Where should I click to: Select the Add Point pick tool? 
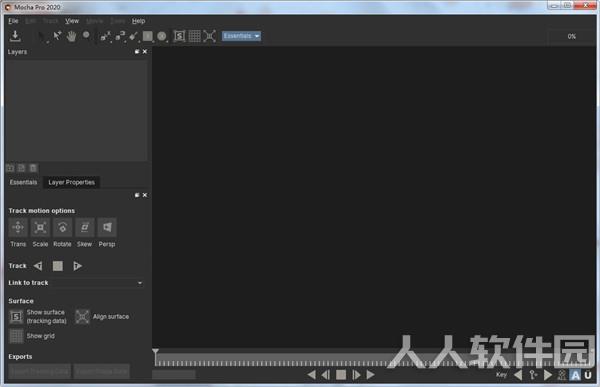tap(57, 36)
